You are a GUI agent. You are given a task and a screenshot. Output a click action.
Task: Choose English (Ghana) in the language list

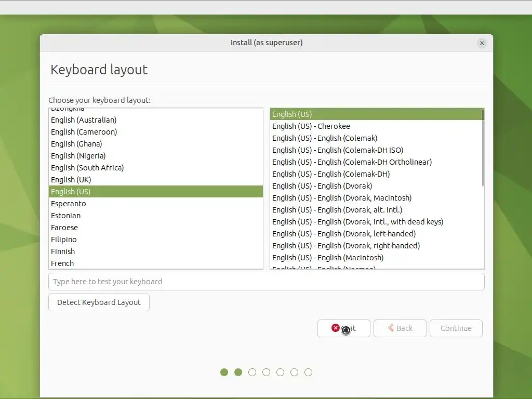click(x=156, y=144)
